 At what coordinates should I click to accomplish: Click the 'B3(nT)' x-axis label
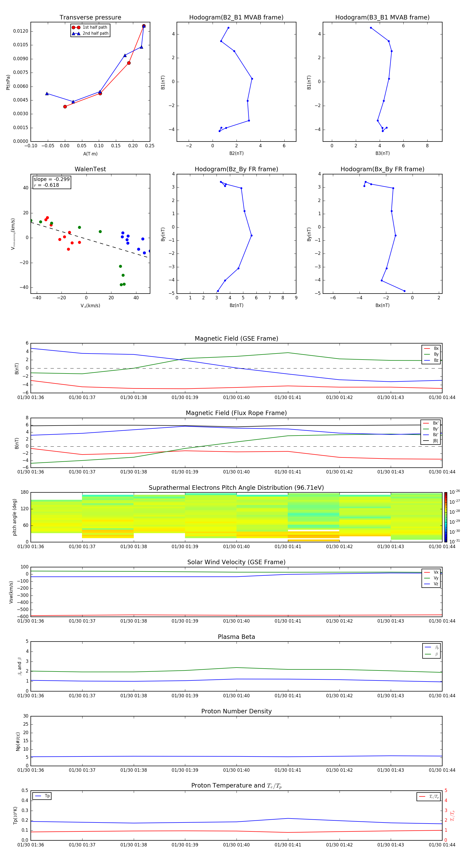coord(382,153)
